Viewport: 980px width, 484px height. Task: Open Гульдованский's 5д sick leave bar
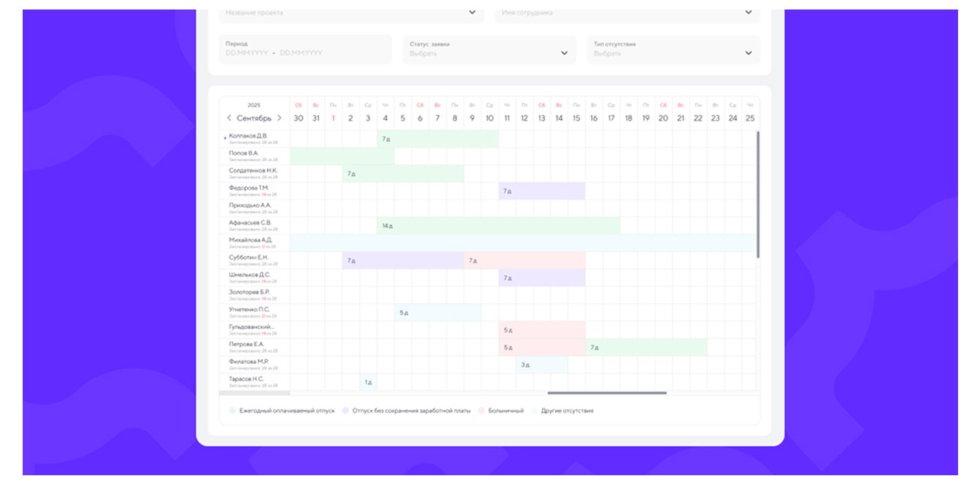pos(542,330)
